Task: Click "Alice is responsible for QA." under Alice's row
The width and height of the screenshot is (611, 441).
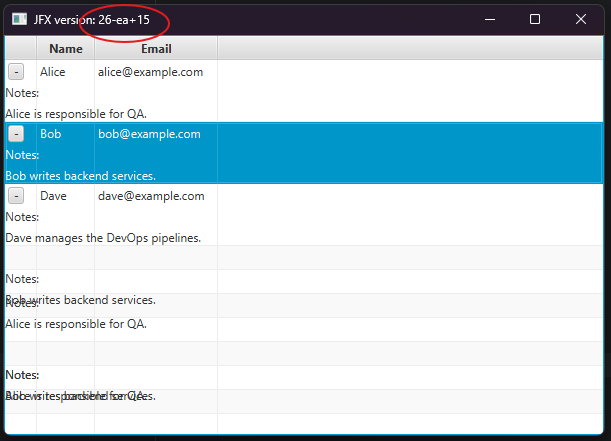Action: [76, 114]
